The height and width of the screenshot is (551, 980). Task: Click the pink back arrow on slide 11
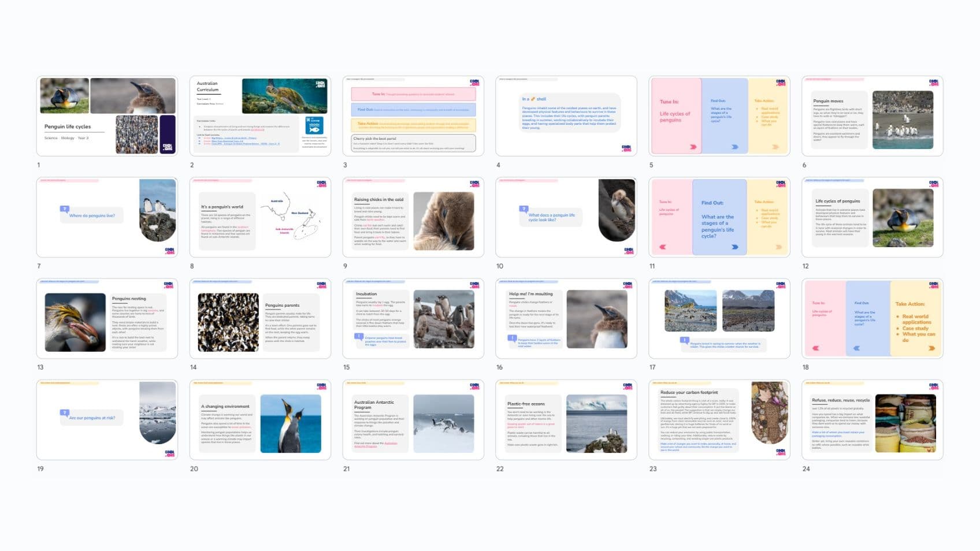(x=663, y=247)
